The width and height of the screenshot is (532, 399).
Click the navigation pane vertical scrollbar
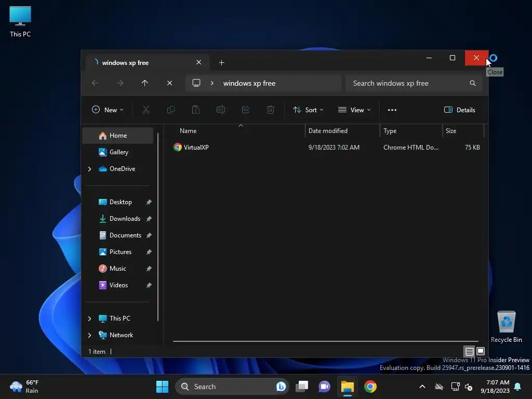pyautogui.click(x=158, y=227)
